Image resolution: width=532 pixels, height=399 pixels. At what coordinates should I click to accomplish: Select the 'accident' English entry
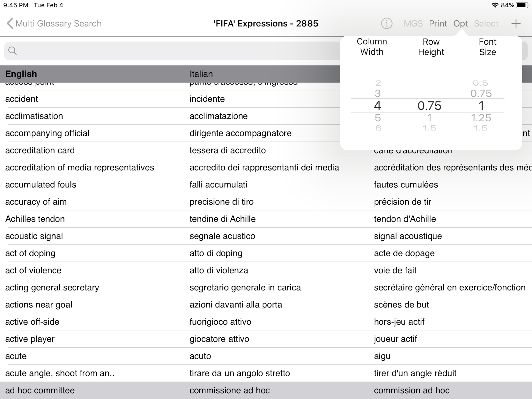tap(22, 99)
